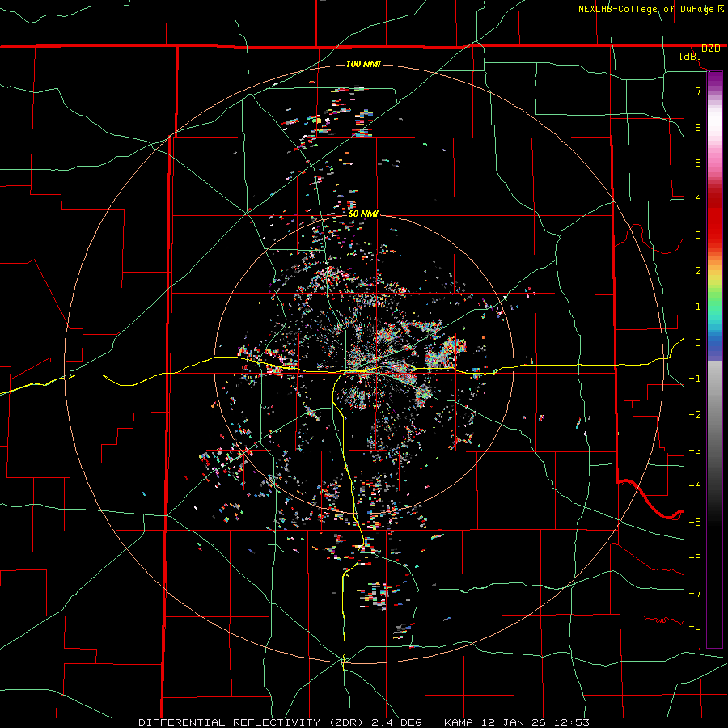Image resolution: width=728 pixels, height=728 pixels.
Task: Click the 'DZD' legend title
Action: [711, 49]
